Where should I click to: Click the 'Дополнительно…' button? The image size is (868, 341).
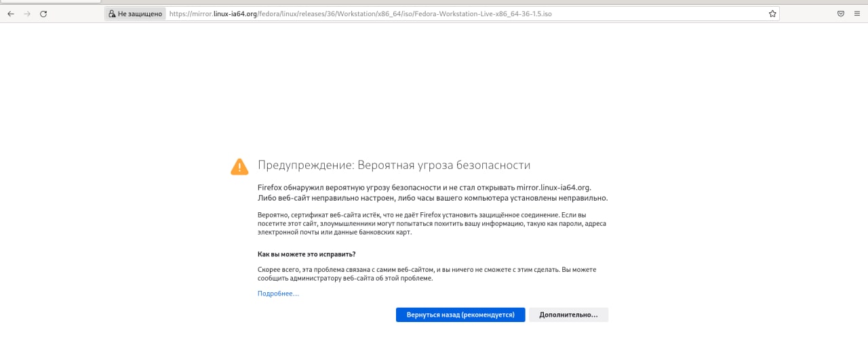[x=568, y=315]
